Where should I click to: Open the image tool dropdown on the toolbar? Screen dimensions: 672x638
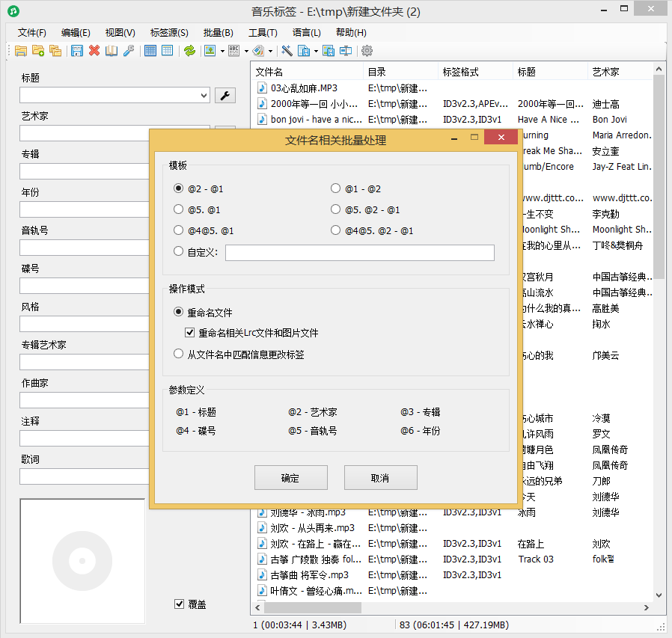pyautogui.click(x=222, y=50)
